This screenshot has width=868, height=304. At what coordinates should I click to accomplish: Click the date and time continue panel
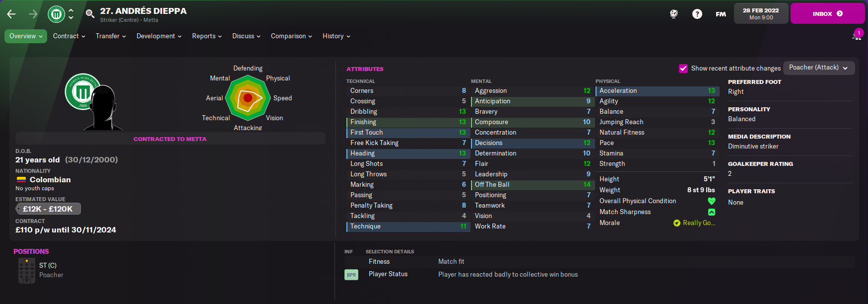pyautogui.click(x=761, y=13)
